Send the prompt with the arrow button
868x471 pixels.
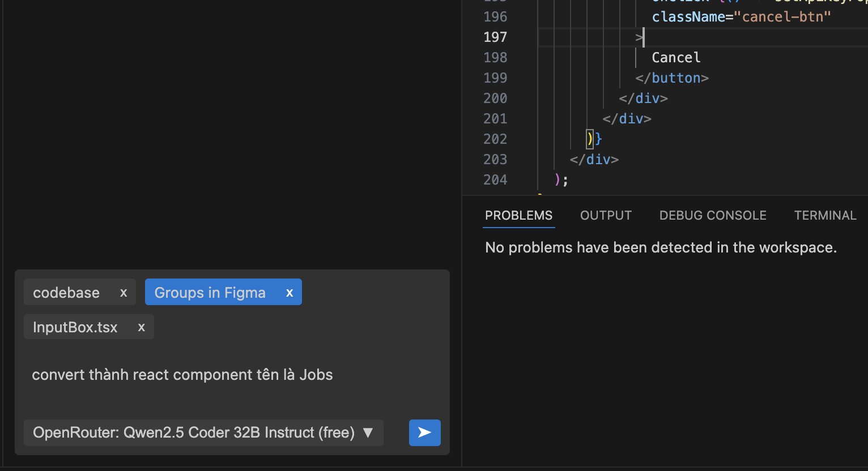click(424, 433)
